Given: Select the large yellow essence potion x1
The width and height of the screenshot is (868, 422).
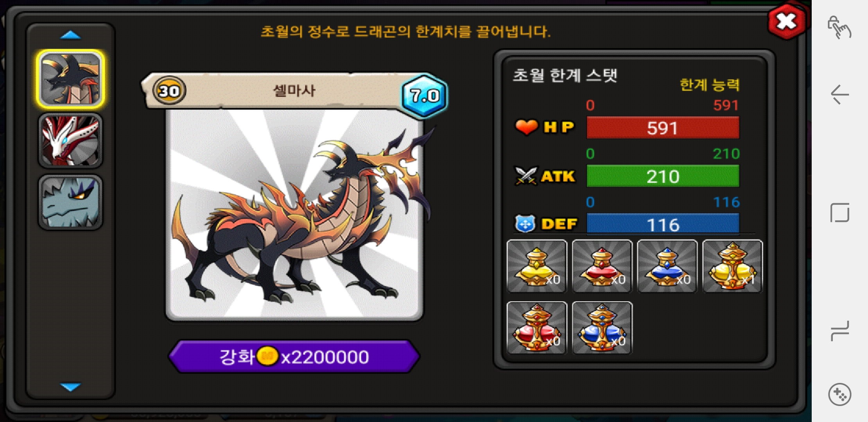Looking at the screenshot, I should 733,266.
